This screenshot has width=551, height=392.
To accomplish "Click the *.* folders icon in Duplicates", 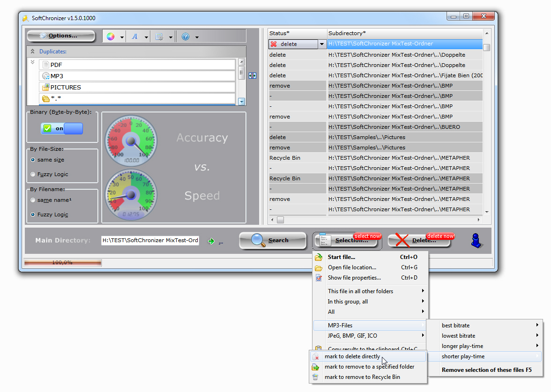I will [x=46, y=98].
